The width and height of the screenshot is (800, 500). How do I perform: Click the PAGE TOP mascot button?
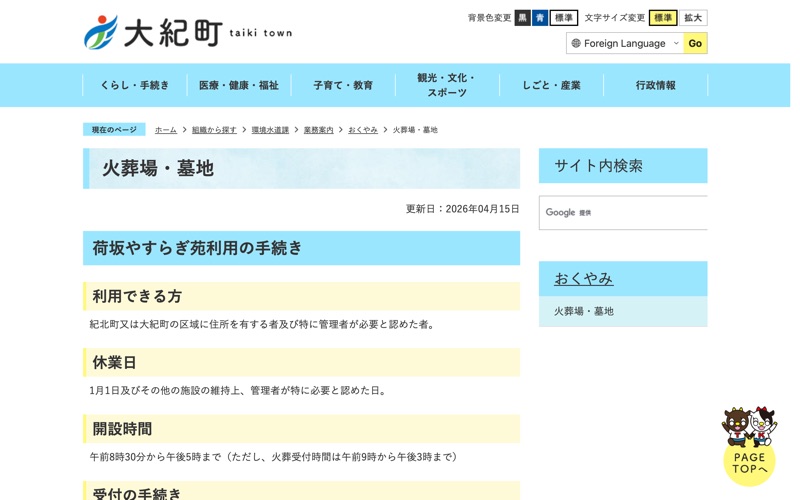point(749,446)
